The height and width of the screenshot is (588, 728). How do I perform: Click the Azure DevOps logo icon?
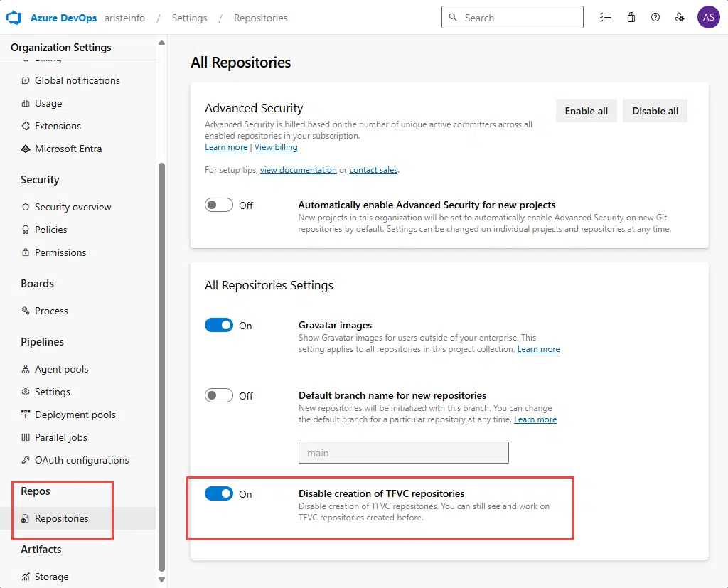coord(14,17)
